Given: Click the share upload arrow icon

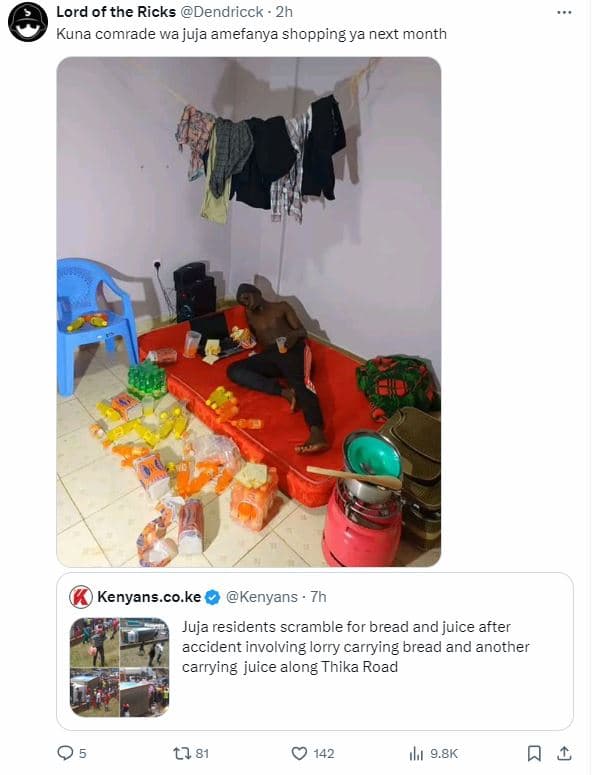Looking at the screenshot, I should coord(564,753).
